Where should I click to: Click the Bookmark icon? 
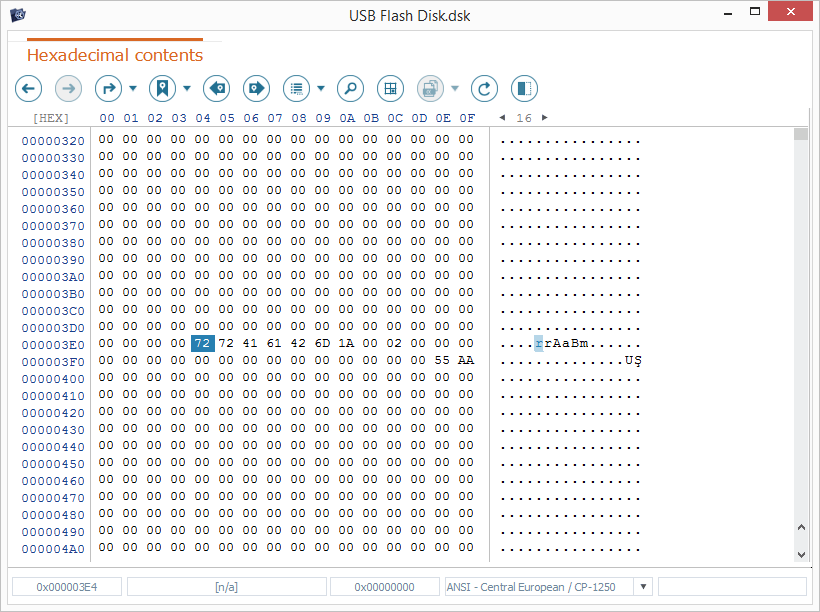coord(163,88)
